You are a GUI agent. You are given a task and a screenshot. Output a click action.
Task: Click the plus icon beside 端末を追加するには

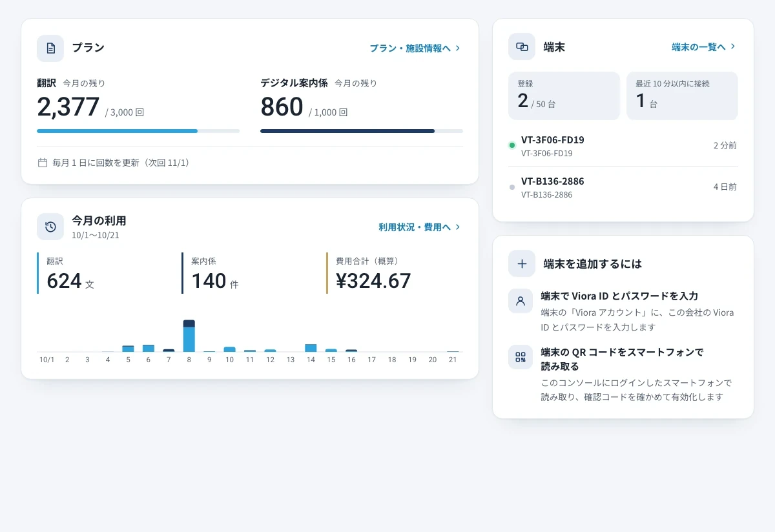(522, 263)
